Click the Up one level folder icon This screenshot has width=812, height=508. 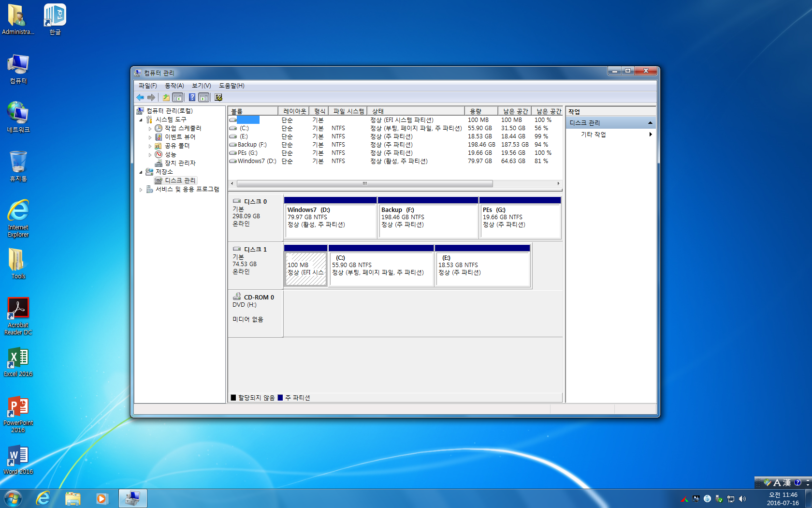[x=166, y=97]
